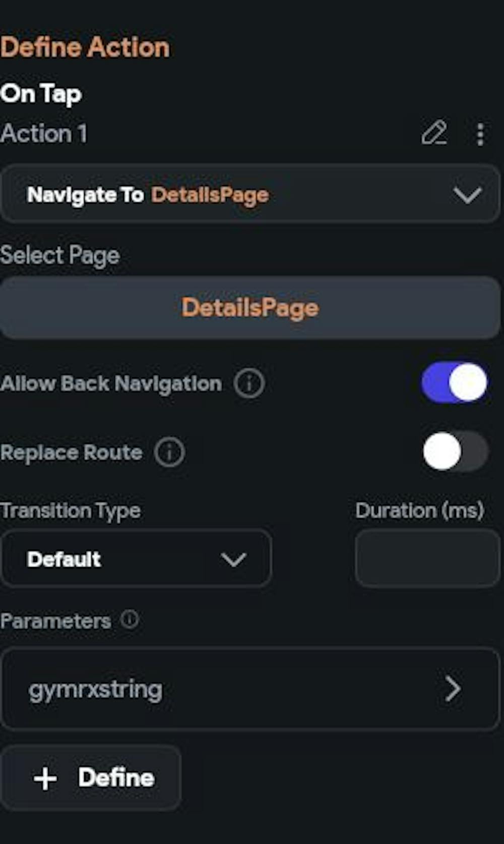
Task: Click the info icon beside Allow Back Navigation
Action: [249, 383]
